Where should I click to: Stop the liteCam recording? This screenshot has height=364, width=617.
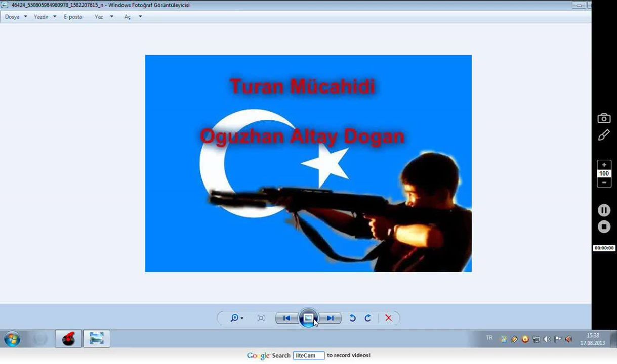point(604,226)
